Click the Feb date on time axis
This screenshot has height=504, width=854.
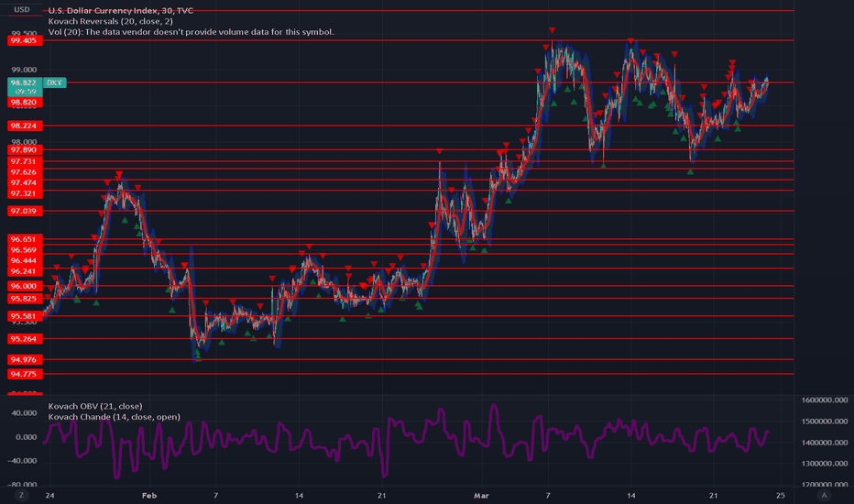coord(149,495)
